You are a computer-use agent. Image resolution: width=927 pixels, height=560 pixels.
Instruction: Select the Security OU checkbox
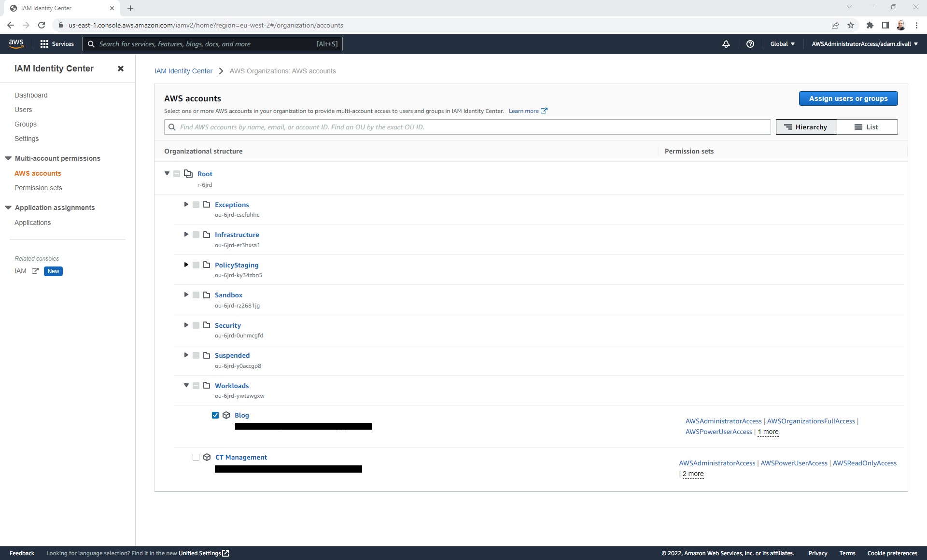point(196,325)
